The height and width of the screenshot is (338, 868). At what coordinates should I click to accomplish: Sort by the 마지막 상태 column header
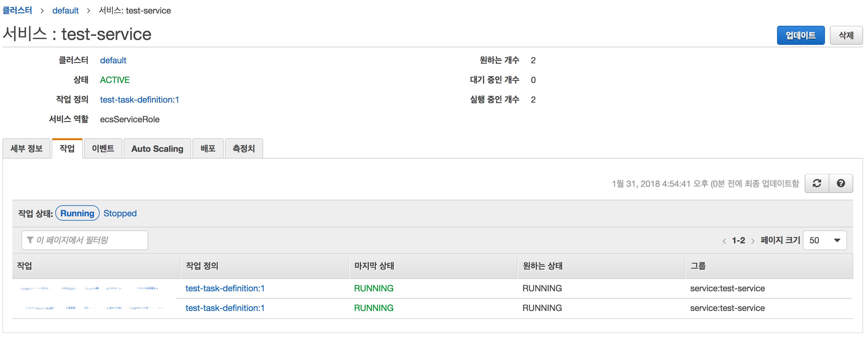tap(374, 266)
